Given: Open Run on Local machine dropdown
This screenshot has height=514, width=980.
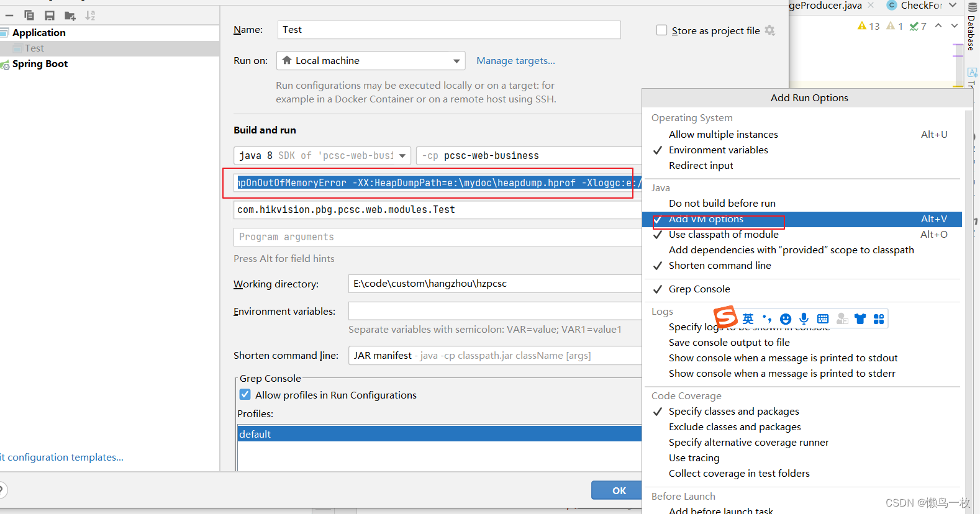Looking at the screenshot, I should click(x=371, y=61).
